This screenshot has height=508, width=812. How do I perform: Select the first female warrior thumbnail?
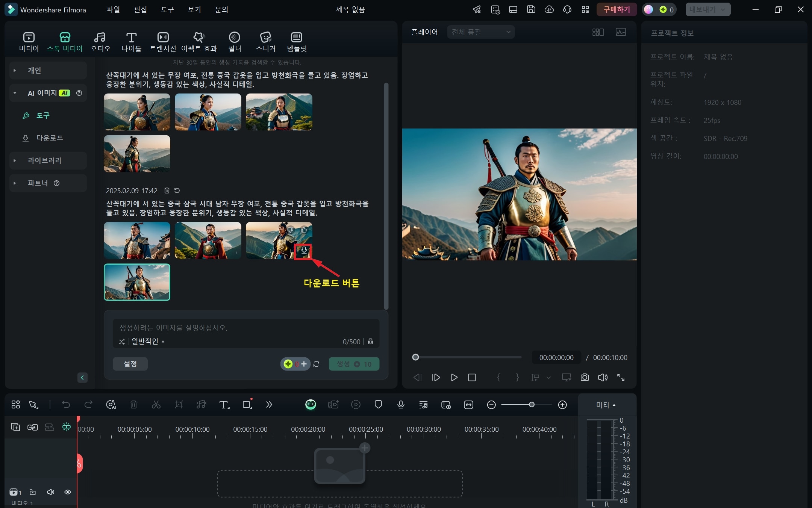tap(137, 112)
